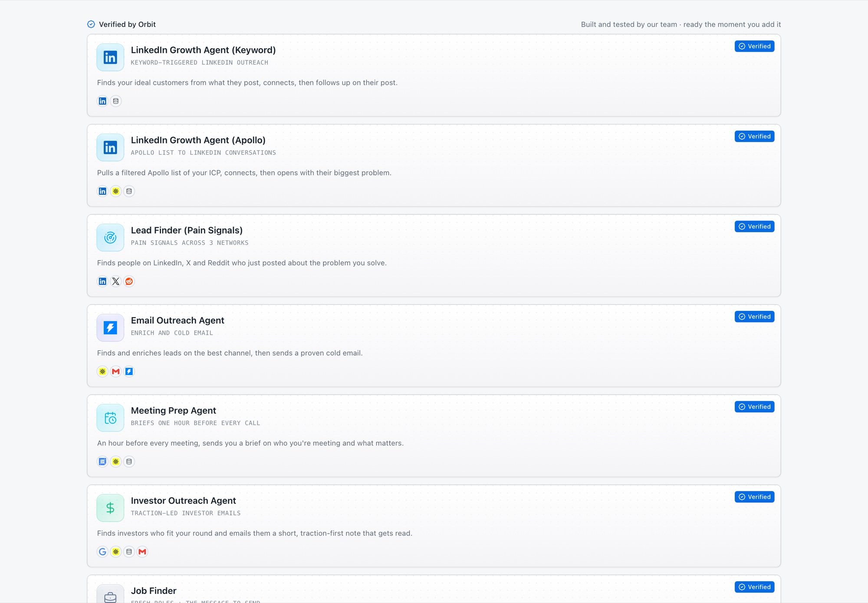Open the LinkedIn Growth Agent (Apollo) title

pyautogui.click(x=198, y=140)
